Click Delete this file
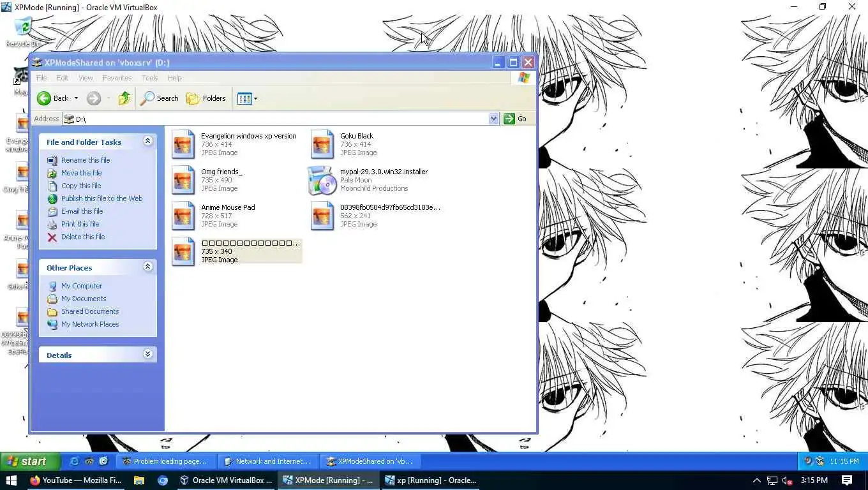The height and width of the screenshot is (490, 868). point(83,237)
